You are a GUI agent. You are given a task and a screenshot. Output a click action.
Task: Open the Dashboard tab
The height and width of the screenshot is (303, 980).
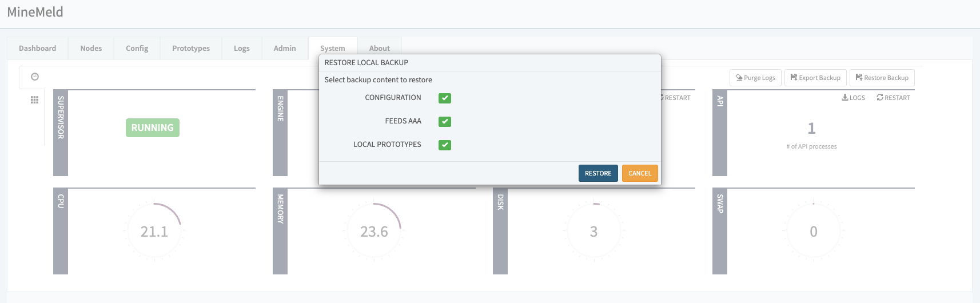pos(38,49)
